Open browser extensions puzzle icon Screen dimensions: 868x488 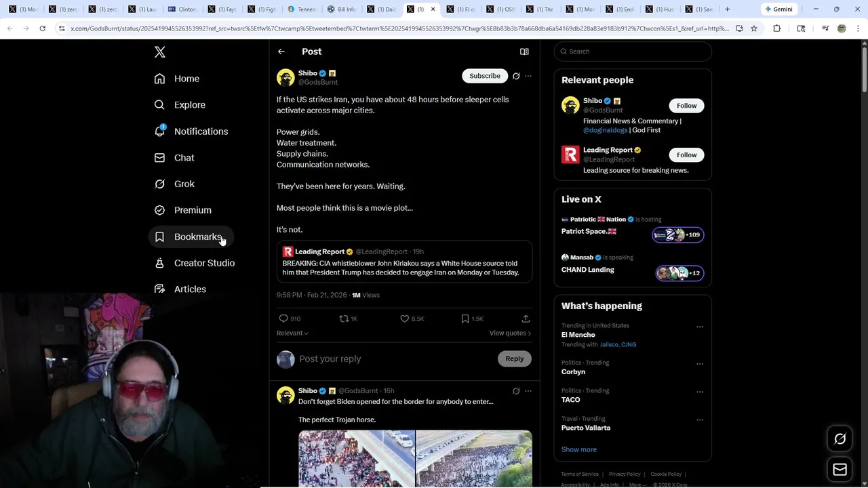pyautogui.click(x=776, y=28)
